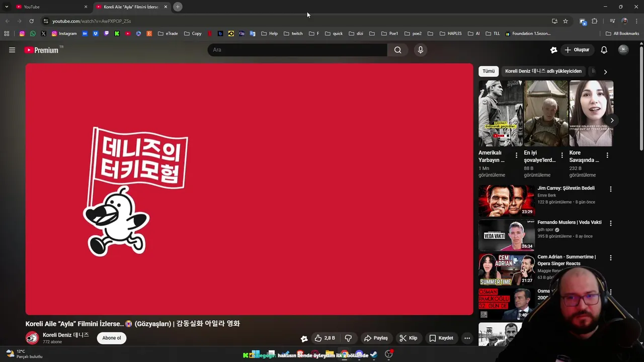
Task: Open options for Amerikalı Yarbayın short
Action: (516, 155)
